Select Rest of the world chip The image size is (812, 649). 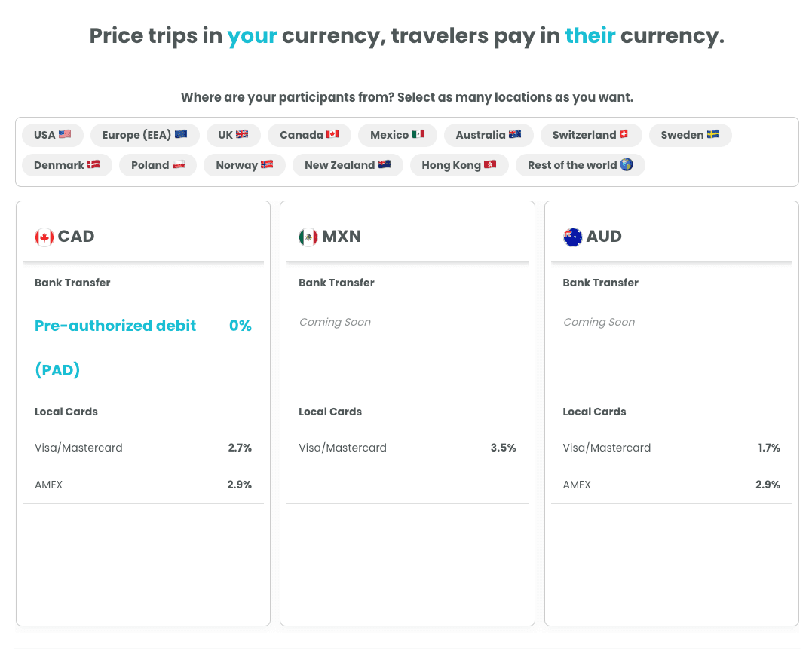pos(581,165)
